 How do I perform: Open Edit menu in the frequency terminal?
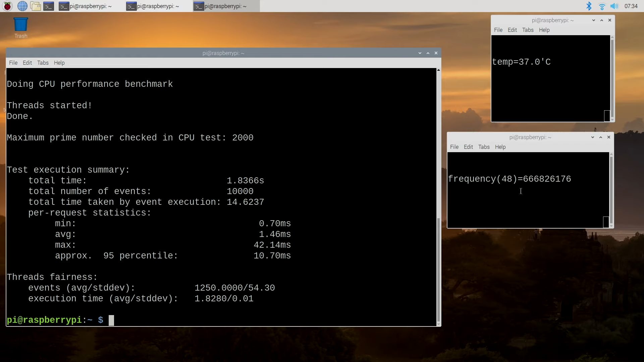[468, 147]
